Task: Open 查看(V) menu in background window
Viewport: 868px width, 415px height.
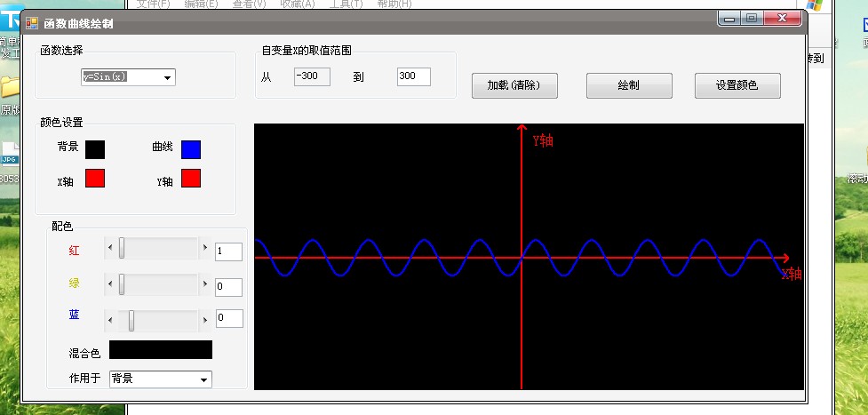Action: pos(249,4)
